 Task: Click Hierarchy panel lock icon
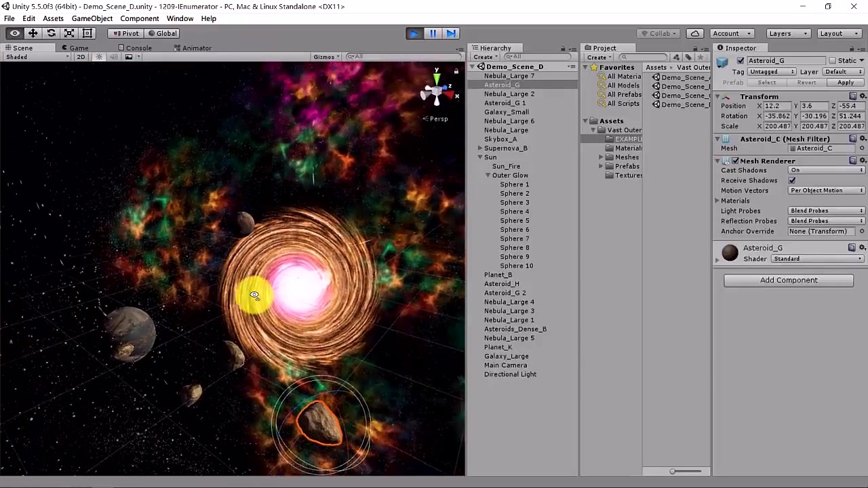563,48
